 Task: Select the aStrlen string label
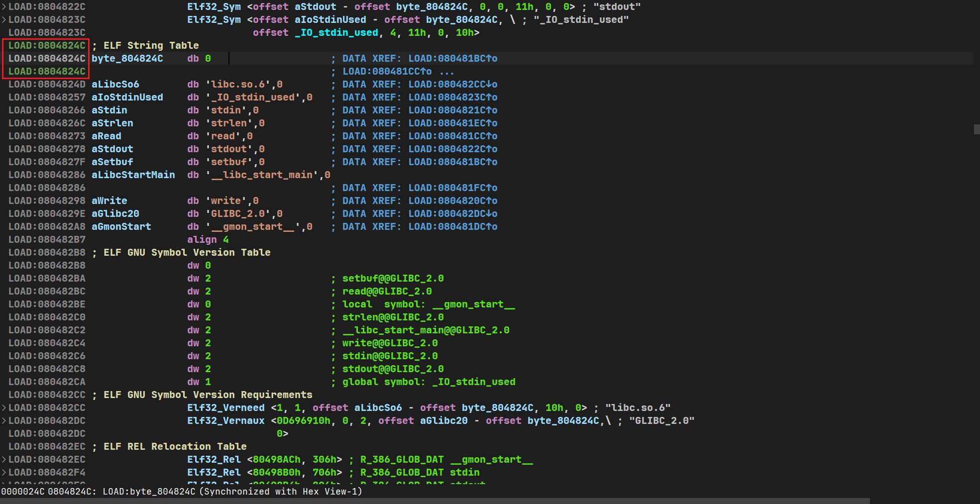[x=112, y=123]
